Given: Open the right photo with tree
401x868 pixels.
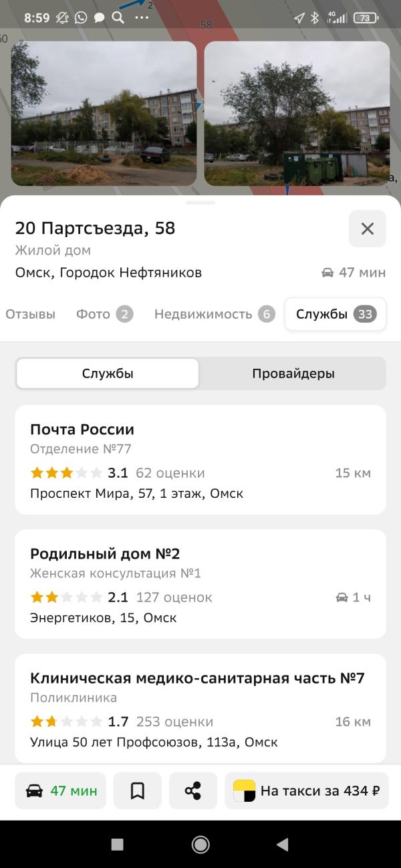Looking at the screenshot, I should [x=297, y=114].
